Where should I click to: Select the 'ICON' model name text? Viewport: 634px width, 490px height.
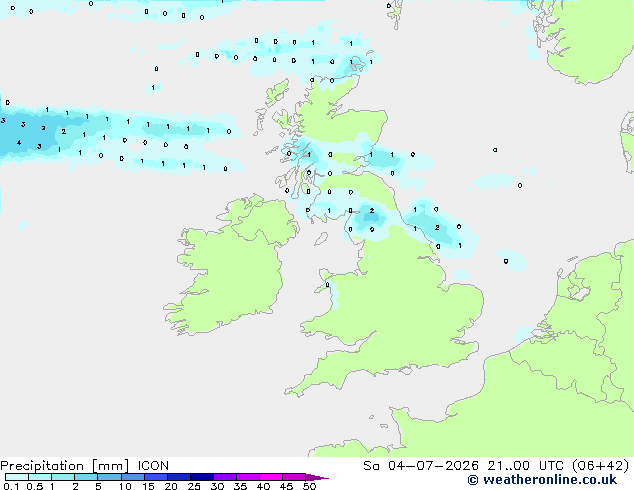click(153, 466)
